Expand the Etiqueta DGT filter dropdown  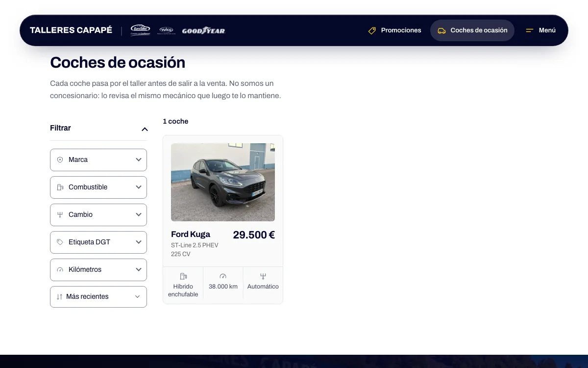click(x=98, y=242)
